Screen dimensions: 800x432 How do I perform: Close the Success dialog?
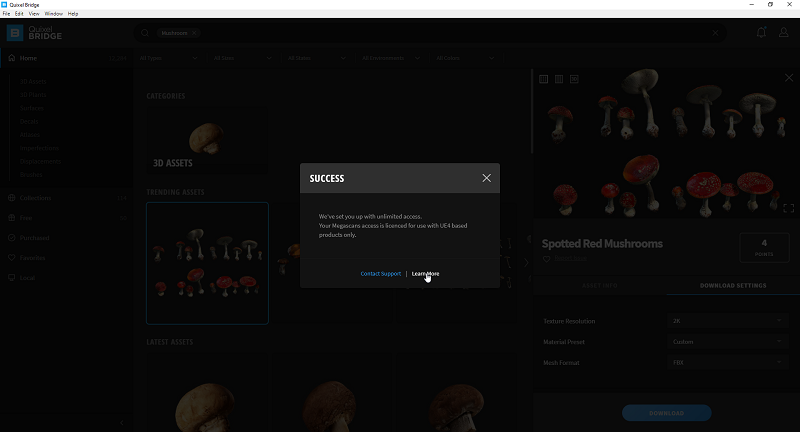486,178
